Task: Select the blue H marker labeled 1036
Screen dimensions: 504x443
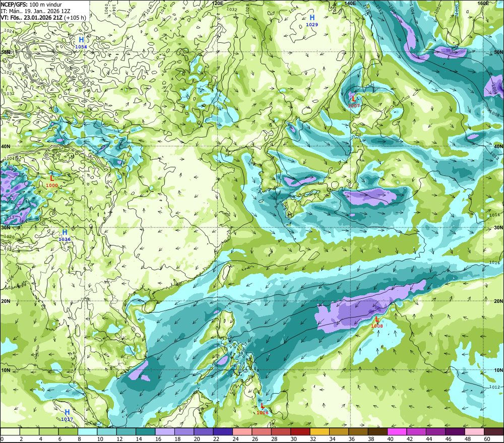Action: [65, 232]
